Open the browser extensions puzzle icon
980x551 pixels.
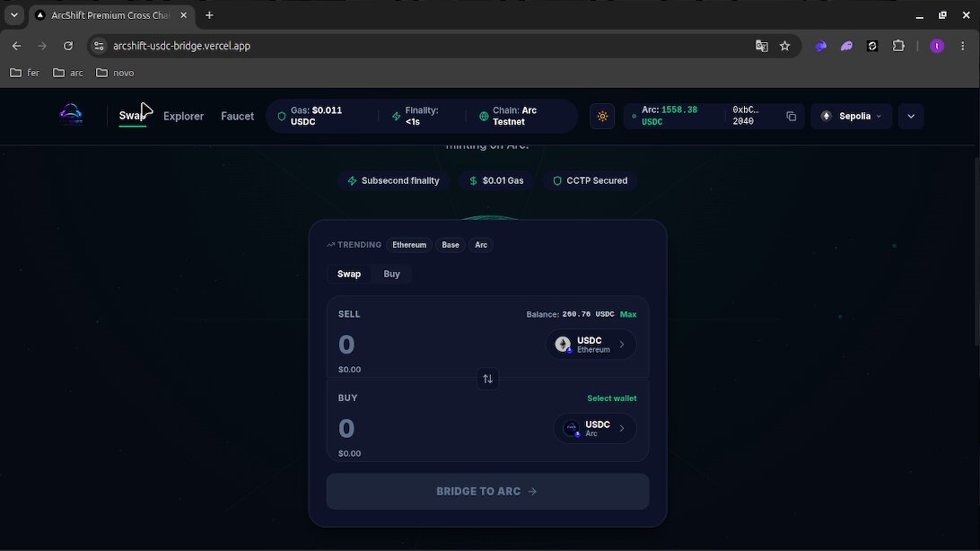pos(898,46)
